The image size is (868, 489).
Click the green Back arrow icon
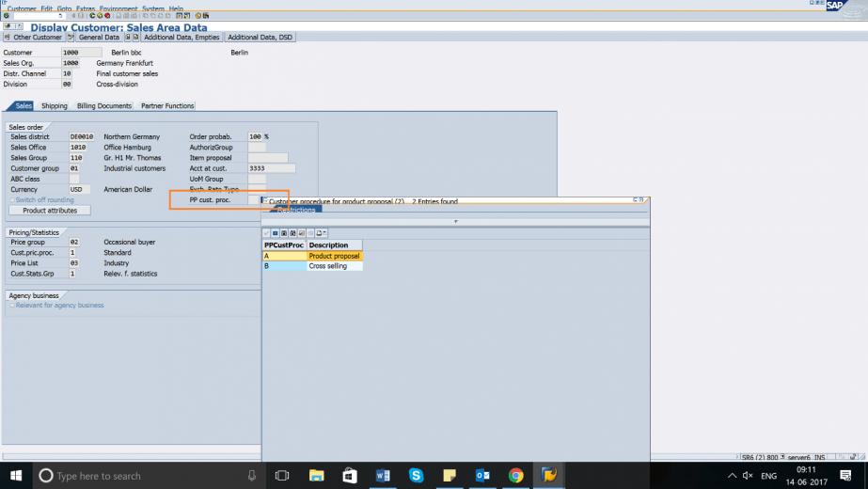93,16
